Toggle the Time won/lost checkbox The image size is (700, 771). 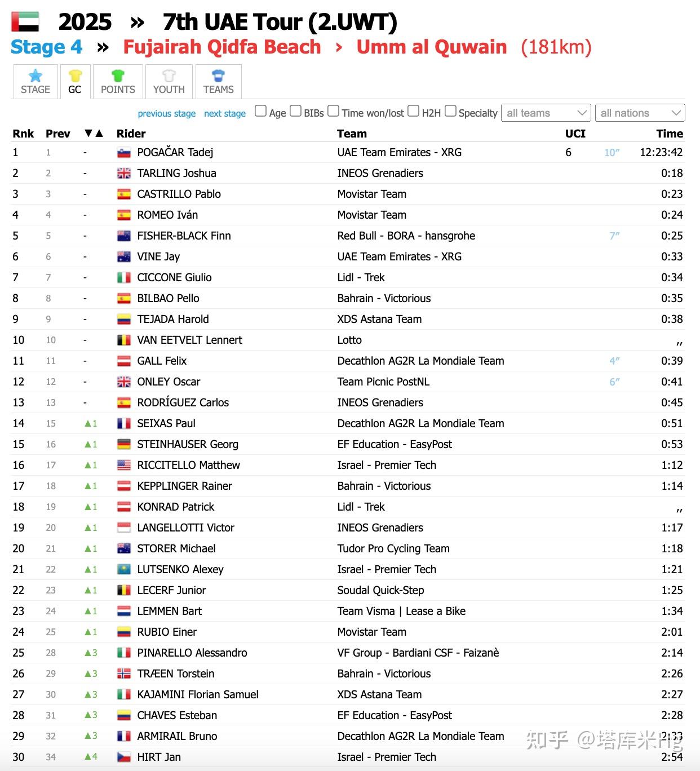point(334,111)
